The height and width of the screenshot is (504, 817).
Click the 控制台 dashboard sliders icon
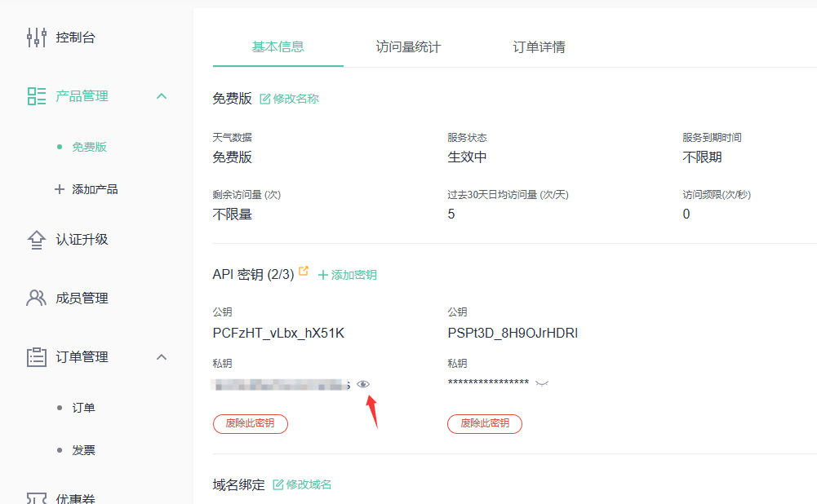[x=37, y=38]
